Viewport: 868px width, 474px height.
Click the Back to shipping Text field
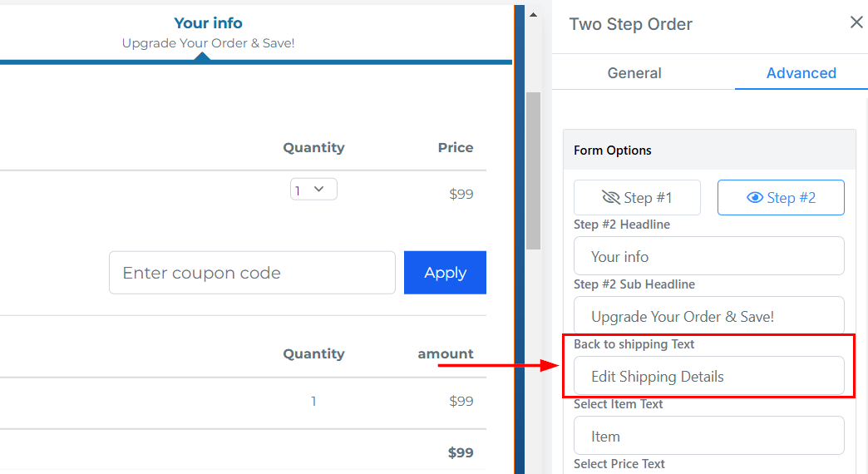(709, 376)
